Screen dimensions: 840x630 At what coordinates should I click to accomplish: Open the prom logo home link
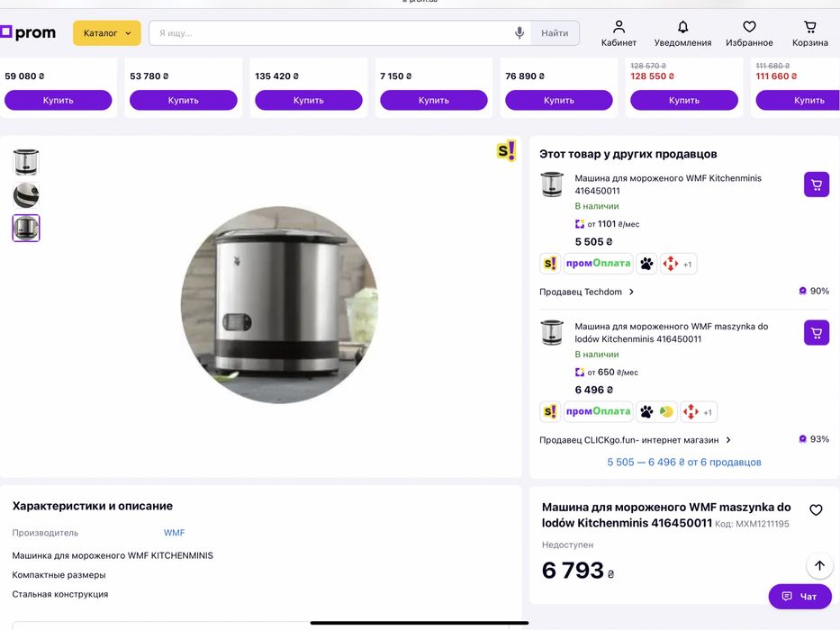click(x=28, y=32)
